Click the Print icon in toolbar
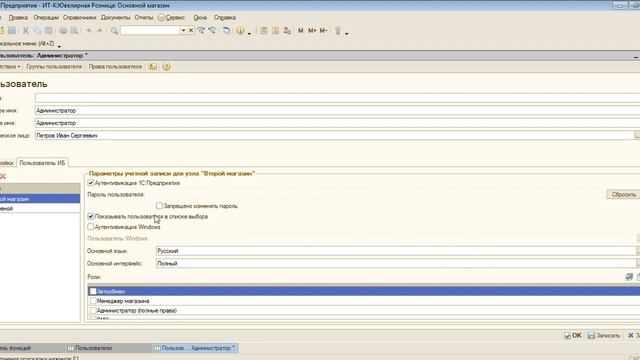The width and height of the screenshot is (640, 360). 63,31
